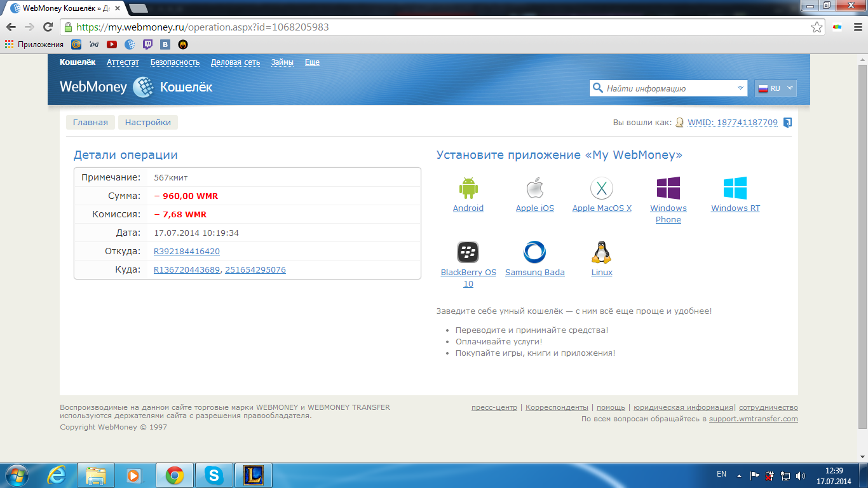Open the RU language dropdown
Image resolution: width=868 pixels, height=488 pixels.
coord(775,88)
